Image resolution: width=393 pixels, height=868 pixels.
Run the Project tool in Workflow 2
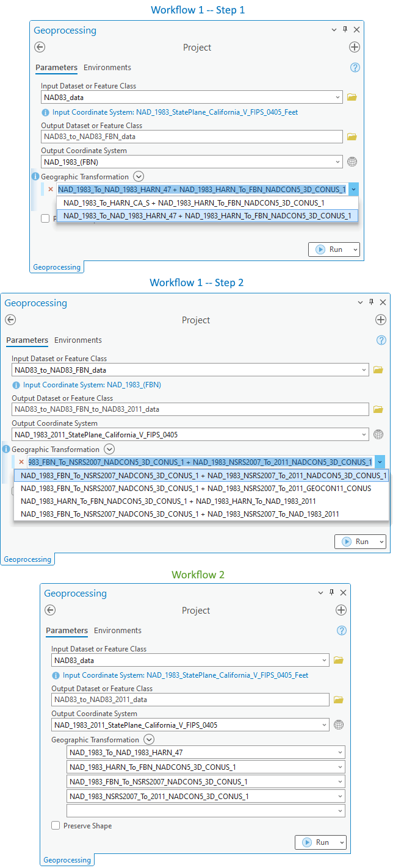point(317,842)
